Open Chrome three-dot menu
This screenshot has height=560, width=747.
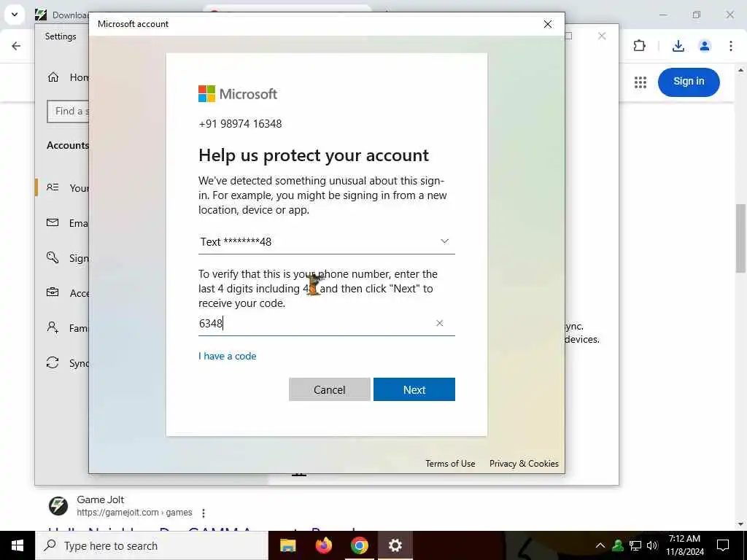[x=731, y=46]
